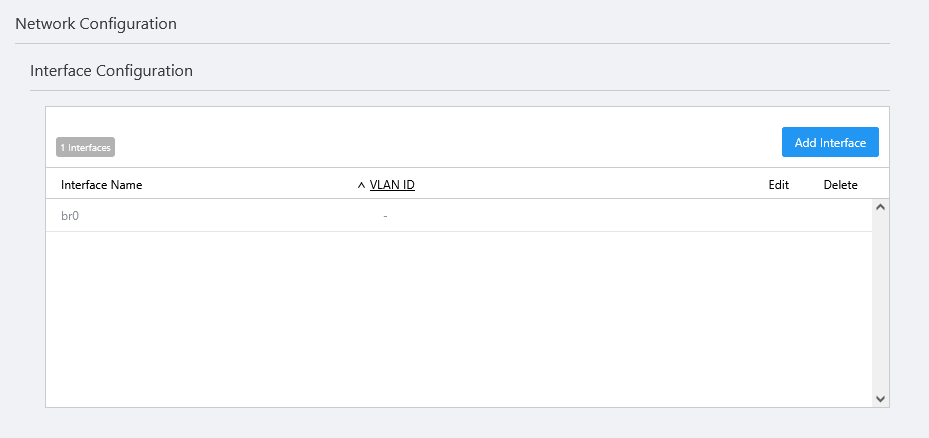This screenshot has height=438, width=929.
Task: Click the "1 Interfaces" count badge
Action: point(86,147)
